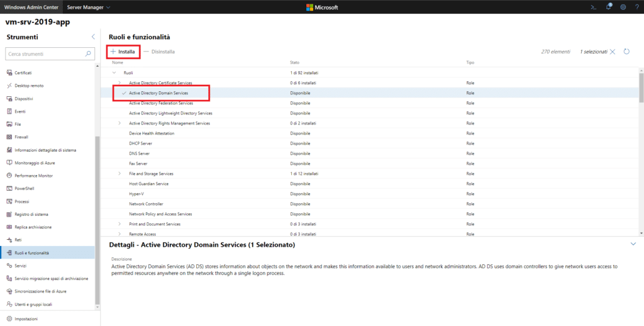Clear the 1 selezionati selection
The height and width of the screenshot is (326, 644).
pyautogui.click(x=613, y=52)
